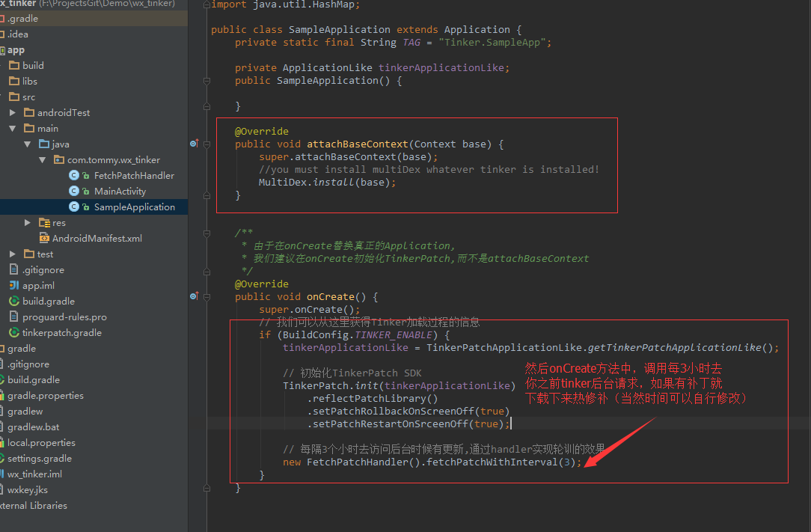Viewport: 811px width, 532px height.
Task: Expand the res folder
Action: coord(28,222)
